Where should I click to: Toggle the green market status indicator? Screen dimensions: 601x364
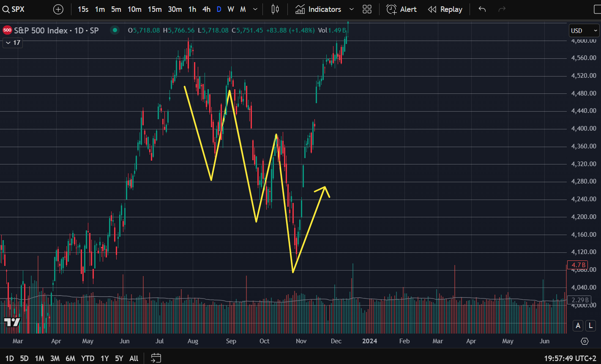[x=115, y=30]
